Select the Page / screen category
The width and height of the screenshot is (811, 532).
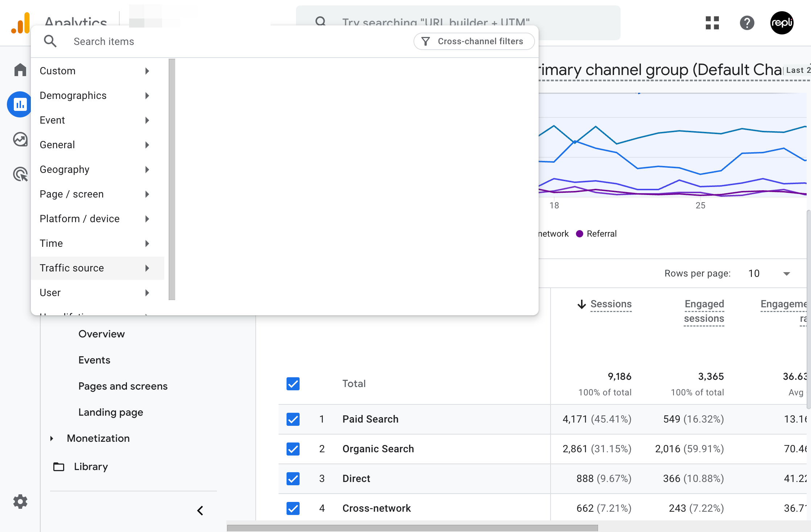point(97,194)
